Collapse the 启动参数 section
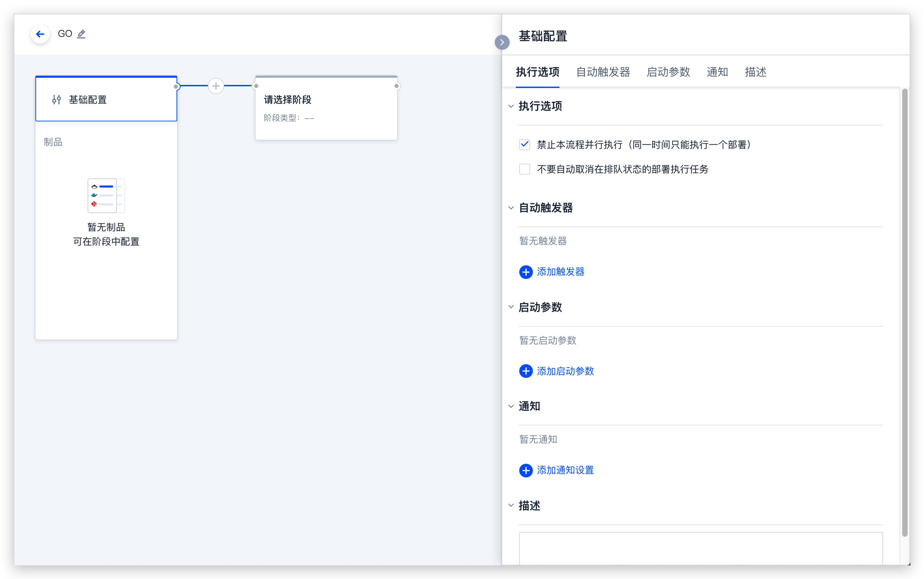This screenshot has height=579, width=924. pos(511,307)
